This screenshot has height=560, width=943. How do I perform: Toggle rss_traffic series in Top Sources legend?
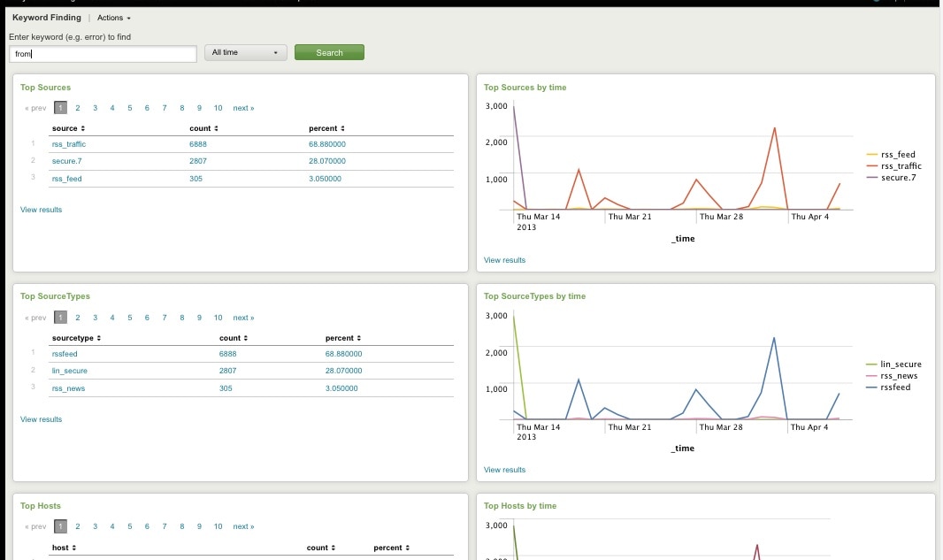point(901,166)
